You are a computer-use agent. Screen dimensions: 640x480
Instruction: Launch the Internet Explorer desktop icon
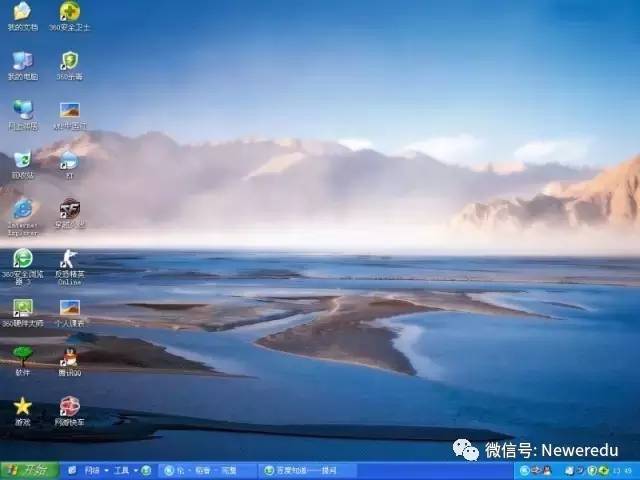click(x=22, y=217)
